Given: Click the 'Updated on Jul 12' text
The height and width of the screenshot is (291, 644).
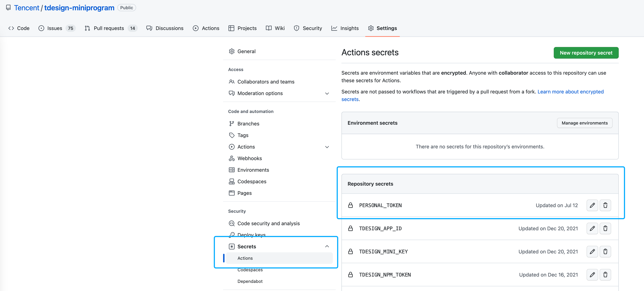Looking at the screenshot, I should point(556,205).
